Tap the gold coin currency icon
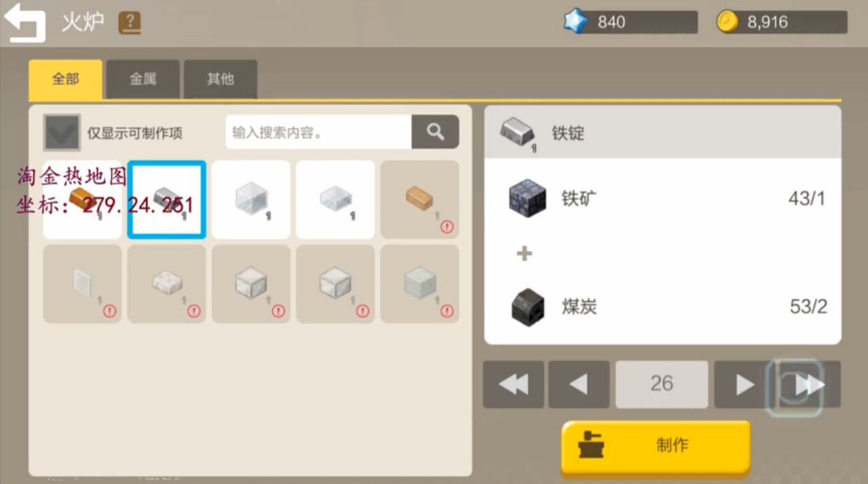The height and width of the screenshot is (484, 868). click(x=728, y=22)
